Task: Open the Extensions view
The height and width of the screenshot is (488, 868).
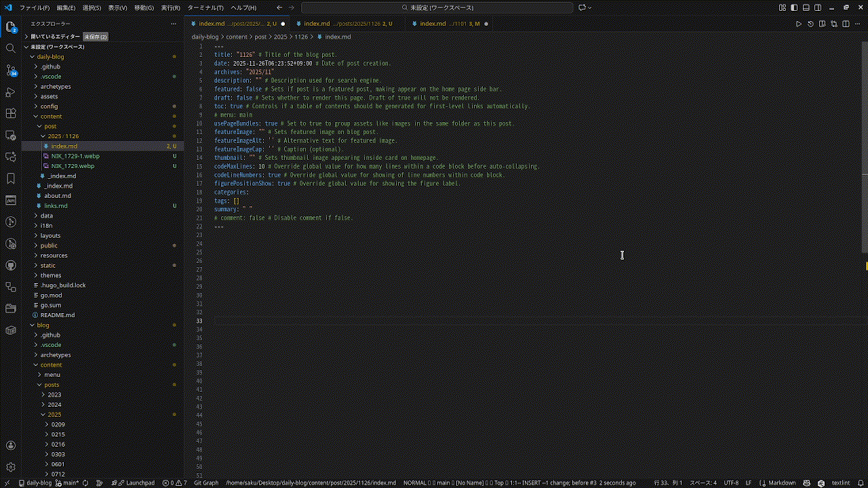Action: click(x=11, y=114)
